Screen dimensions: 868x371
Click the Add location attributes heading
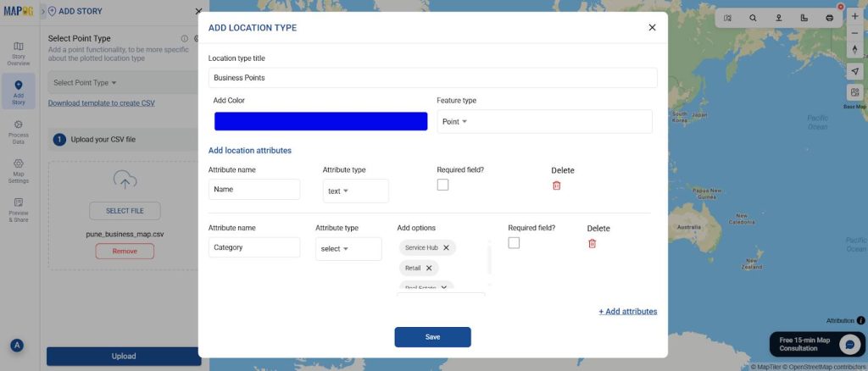pyautogui.click(x=250, y=151)
